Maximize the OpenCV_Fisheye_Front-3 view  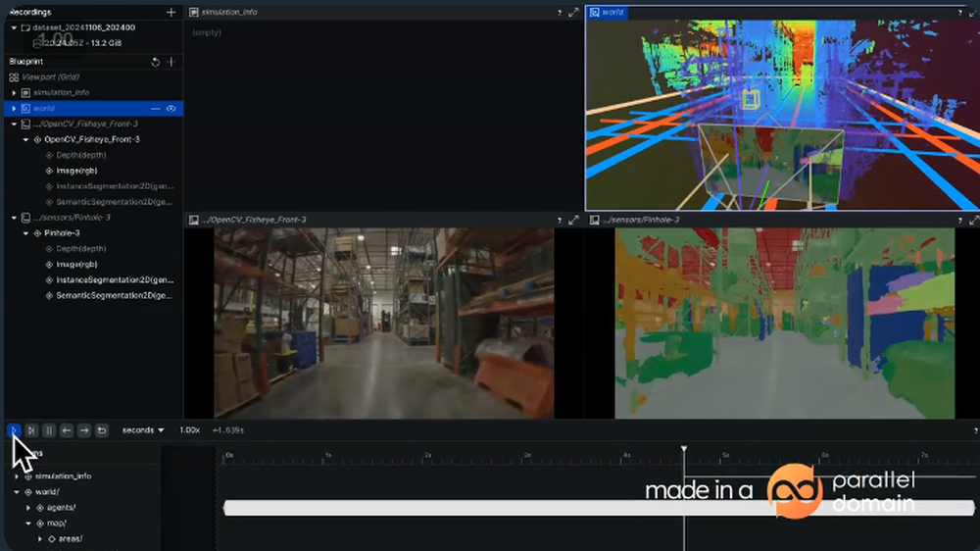click(x=573, y=221)
